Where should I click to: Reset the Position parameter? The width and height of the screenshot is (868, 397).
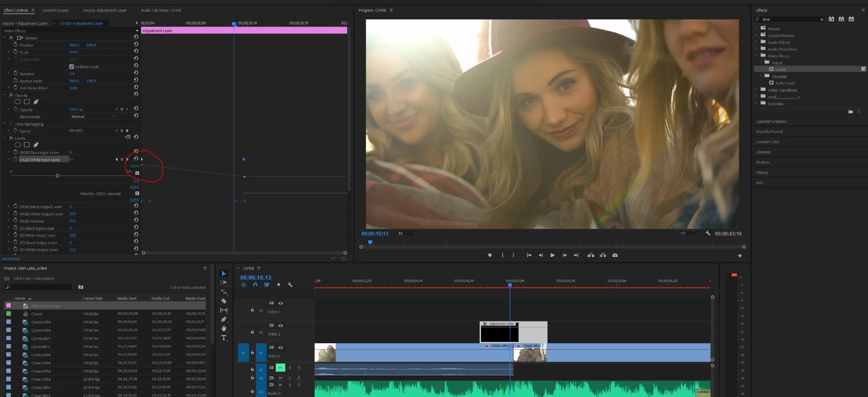pos(136,44)
